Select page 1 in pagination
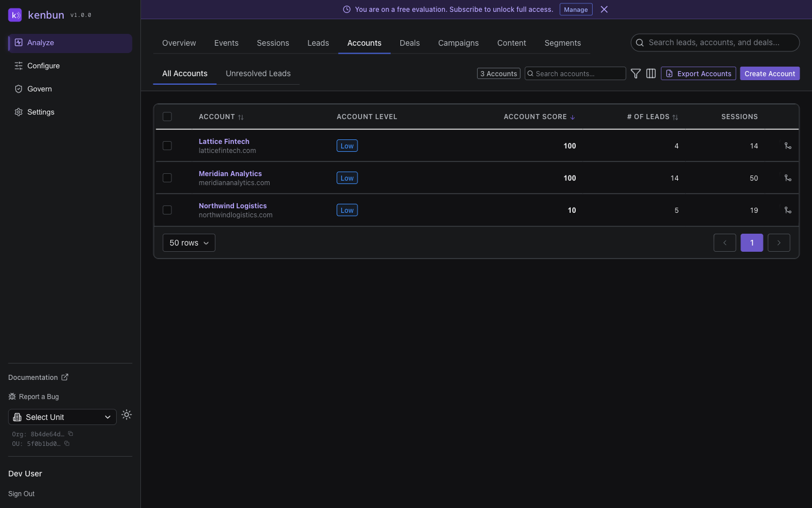 pos(752,243)
